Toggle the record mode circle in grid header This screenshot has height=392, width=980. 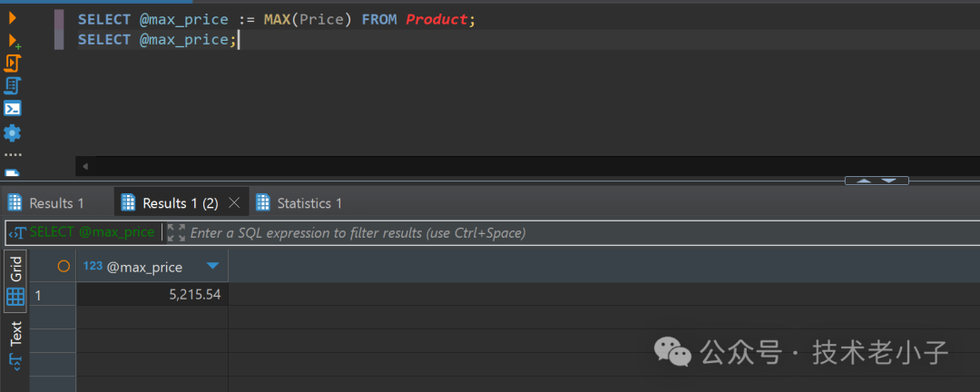[64, 267]
